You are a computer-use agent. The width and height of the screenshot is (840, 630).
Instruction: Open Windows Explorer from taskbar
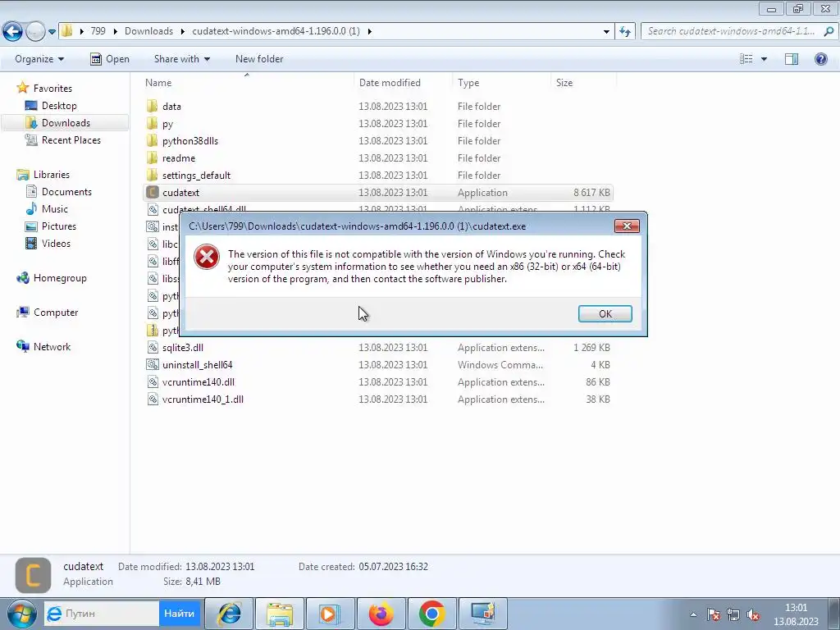pyautogui.click(x=280, y=614)
